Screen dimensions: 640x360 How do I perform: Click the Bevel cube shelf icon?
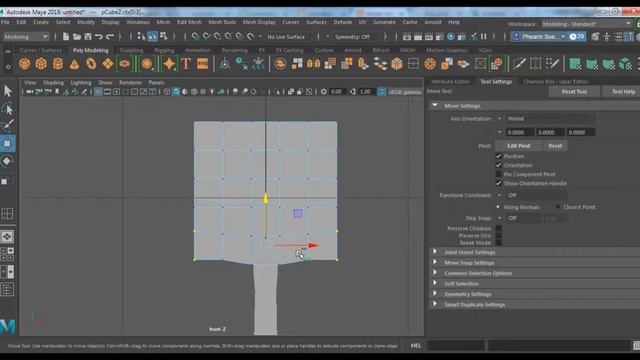click(397, 64)
